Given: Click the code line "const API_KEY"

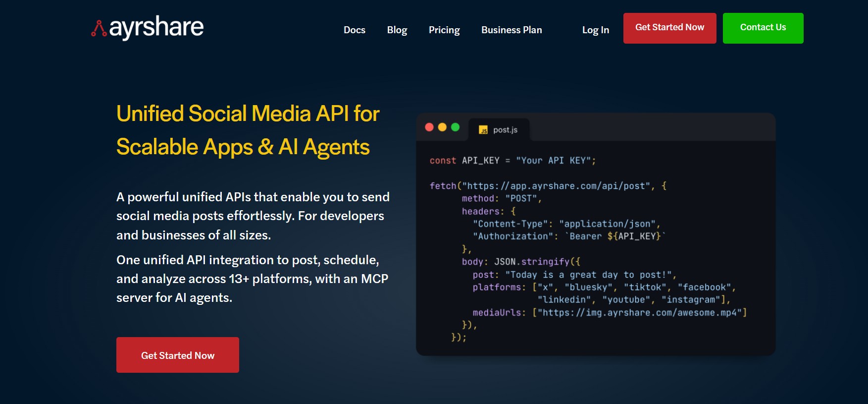Looking at the screenshot, I should click(512, 161).
